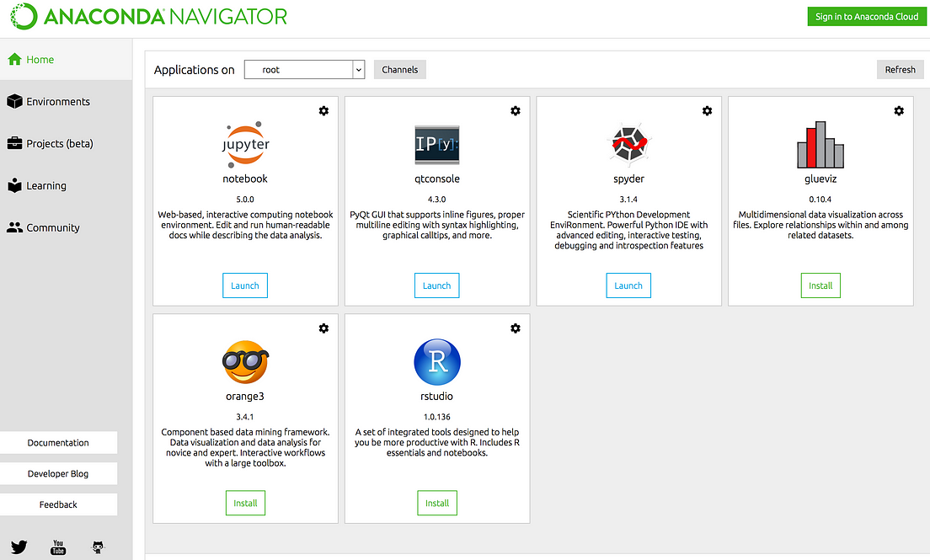Open the Twitter link icon
Screen dimensions: 930x560
19,547
